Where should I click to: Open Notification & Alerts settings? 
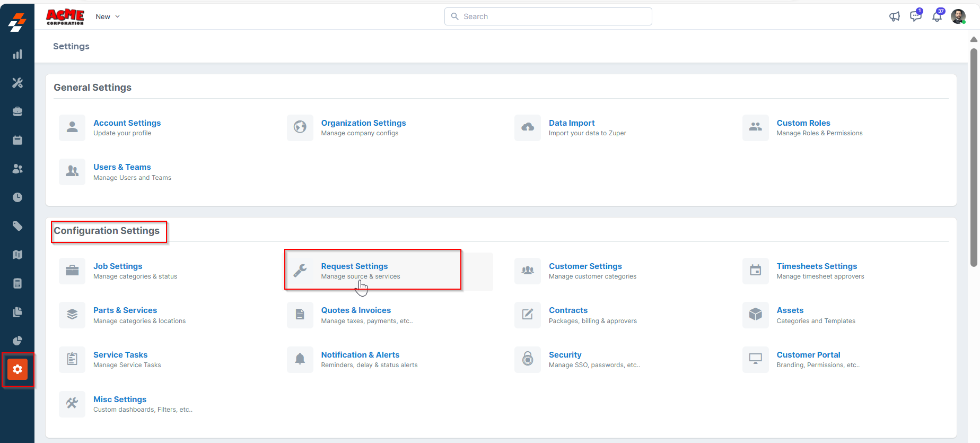click(360, 355)
